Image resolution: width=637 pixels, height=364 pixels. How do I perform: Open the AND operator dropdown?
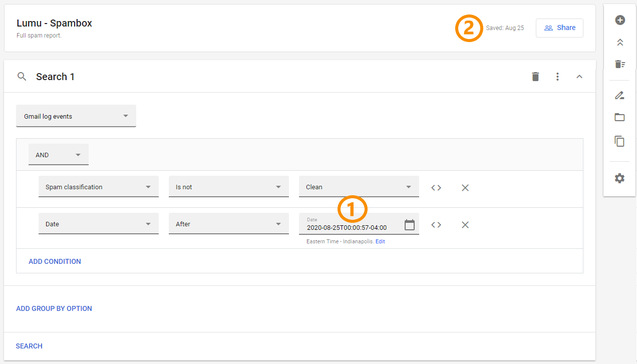click(59, 155)
